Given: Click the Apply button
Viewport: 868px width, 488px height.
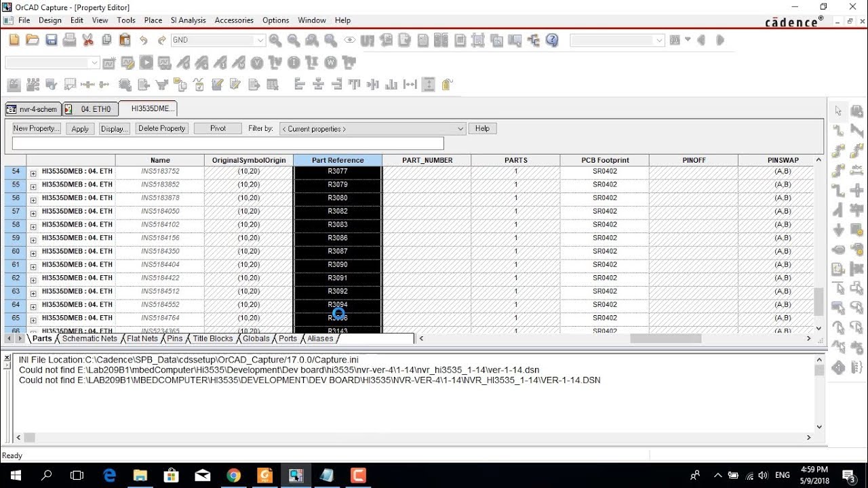Looking at the screenshot, I should 80,129.
